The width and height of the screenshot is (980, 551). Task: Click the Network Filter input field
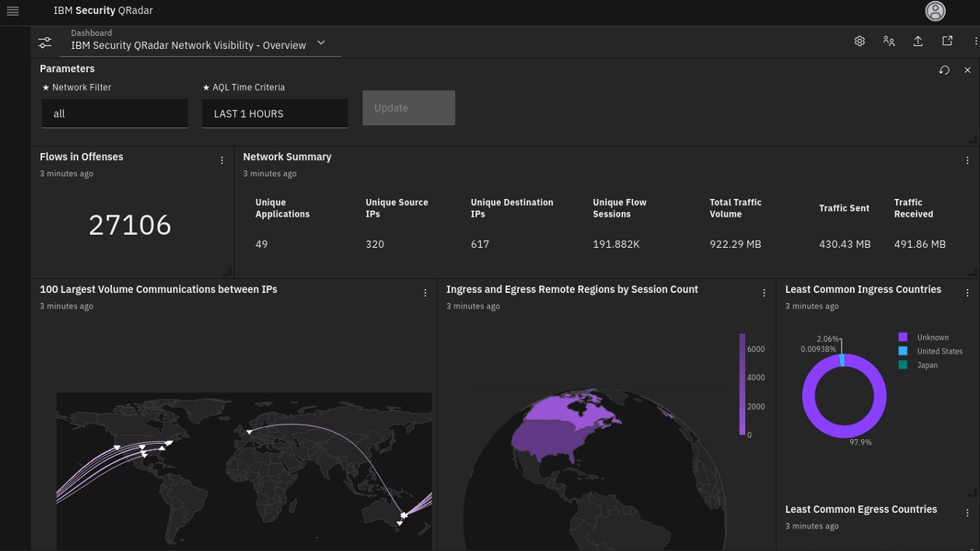(x=114, y=113)
